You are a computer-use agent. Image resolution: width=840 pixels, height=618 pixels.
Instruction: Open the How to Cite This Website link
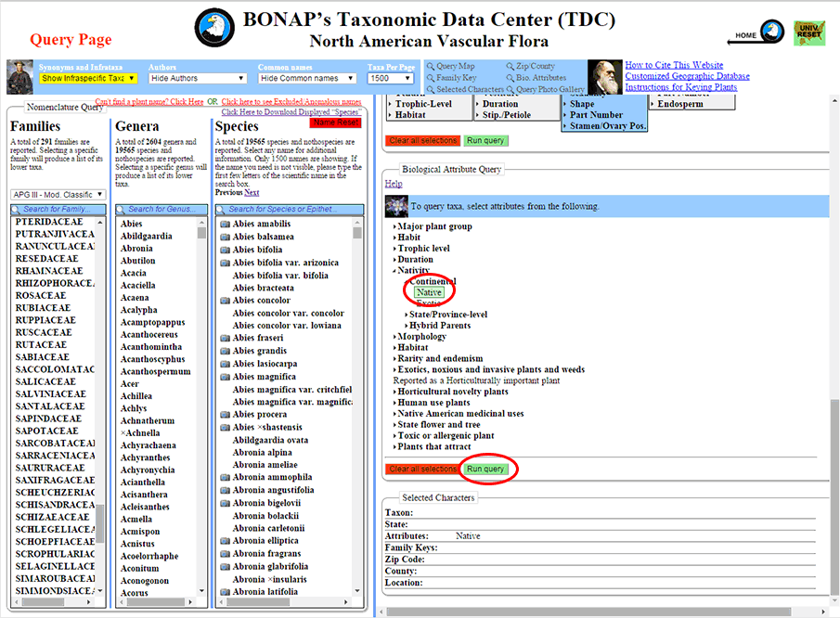[x=673, y=65]
